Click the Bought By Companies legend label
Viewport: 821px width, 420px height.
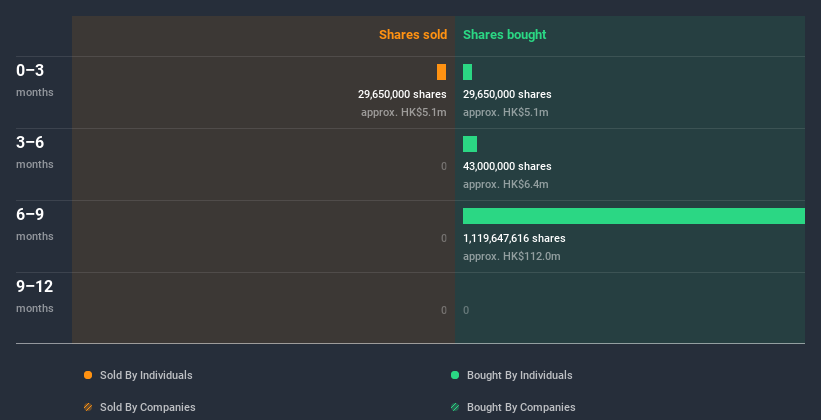tap(521, 407)
